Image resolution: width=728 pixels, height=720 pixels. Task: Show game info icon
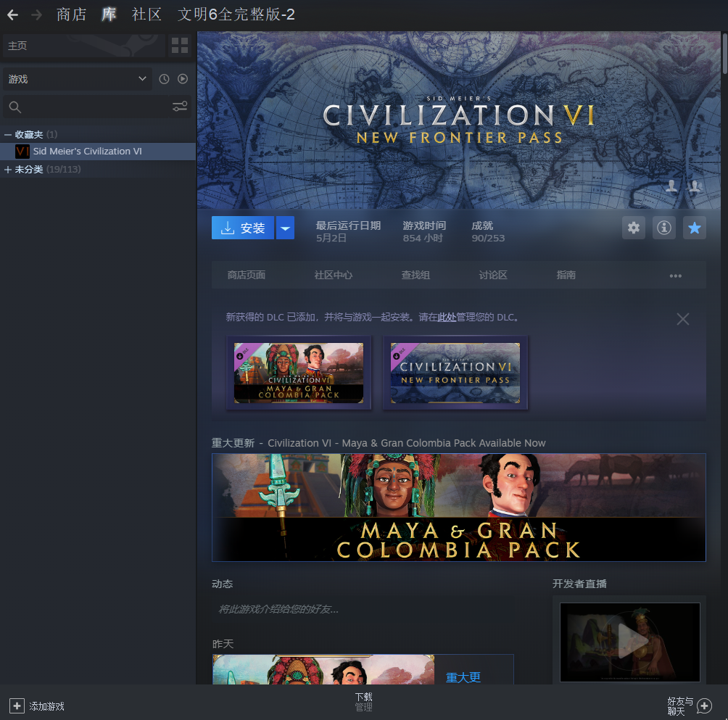pyautogui.click(x=664, y=228)
